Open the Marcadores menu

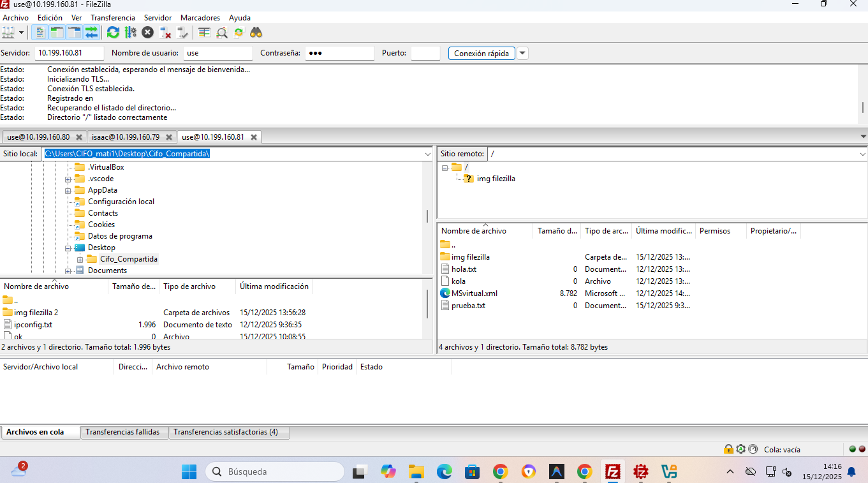(200, 18)
